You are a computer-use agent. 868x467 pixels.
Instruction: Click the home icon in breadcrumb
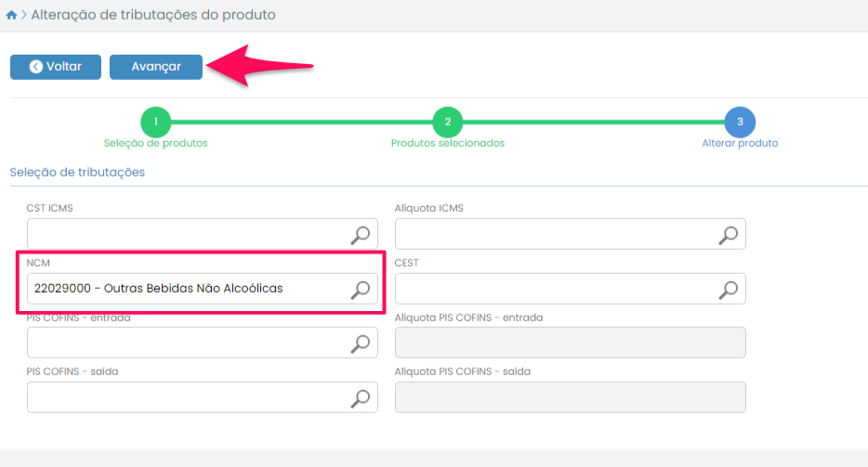(11, 16)
